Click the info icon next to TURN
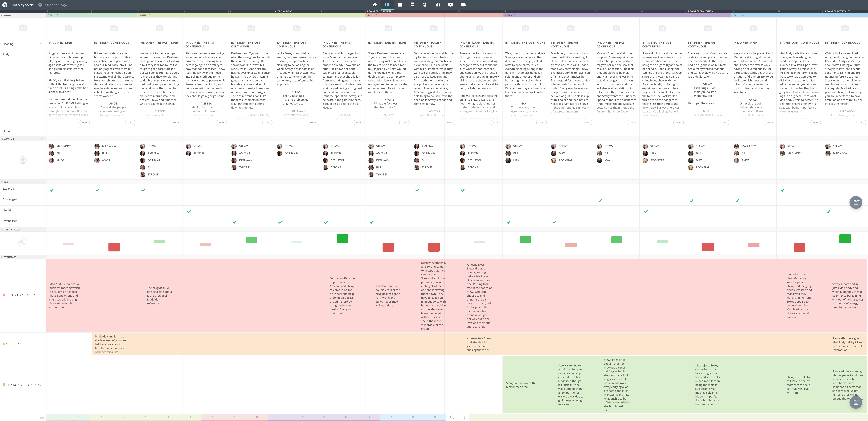Screen dimensions: 868x421 point(149,15)
